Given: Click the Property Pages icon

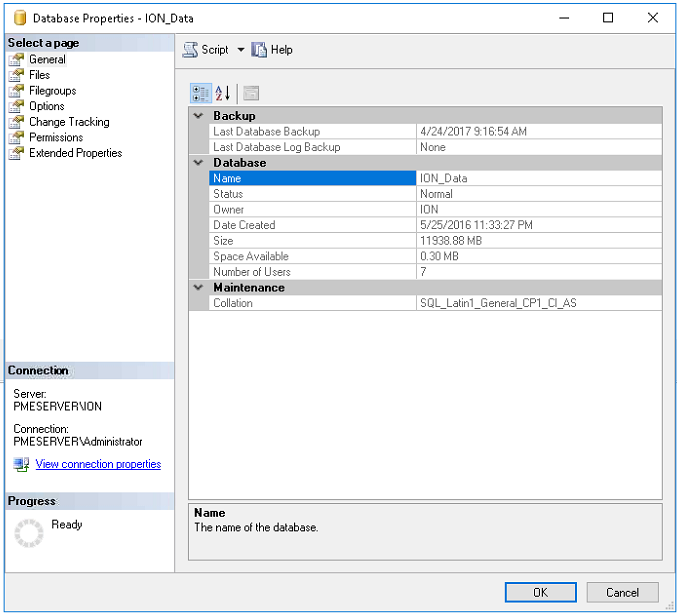Looking at the screenshot, I should pos(251,93).
